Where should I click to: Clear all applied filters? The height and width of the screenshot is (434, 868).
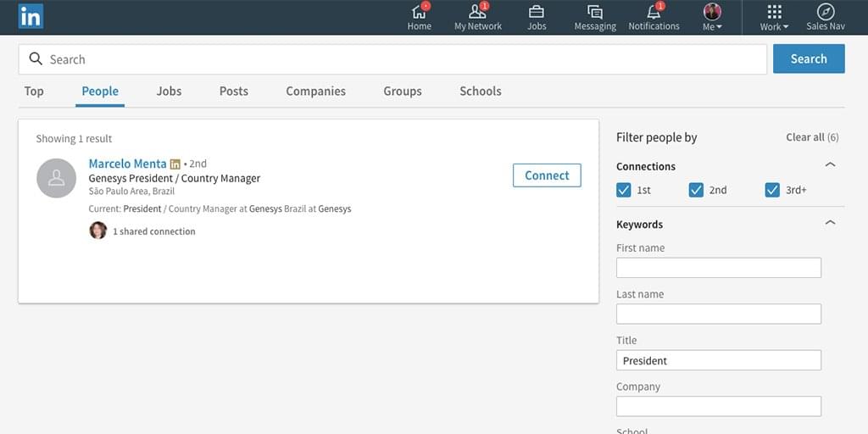point(811,137)
